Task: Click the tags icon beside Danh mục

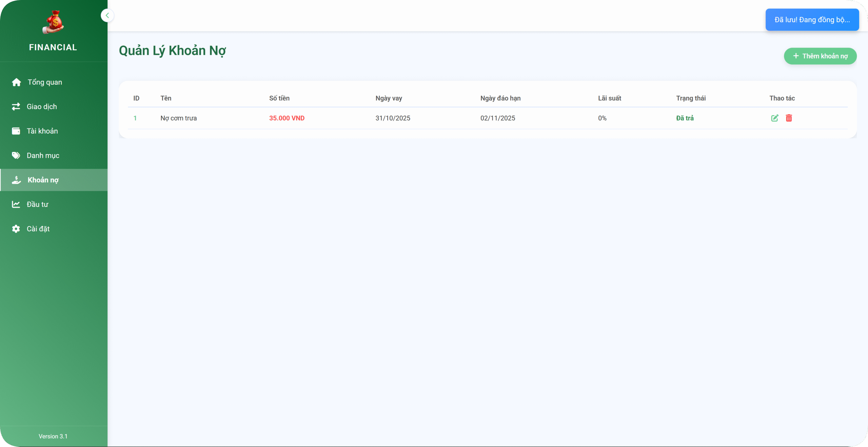Action: tap(16, 156)
